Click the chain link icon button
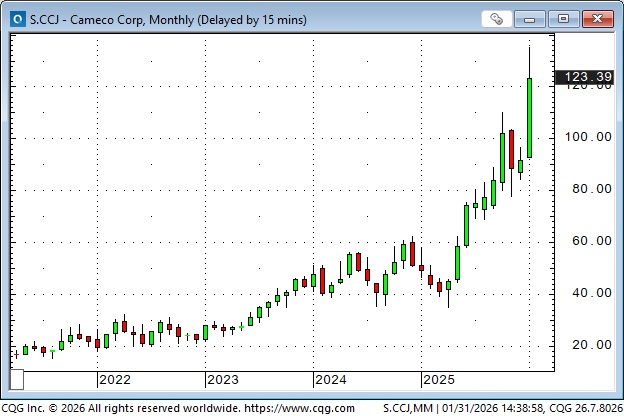The width and height of the screenshot is (624, 416). 496,18
